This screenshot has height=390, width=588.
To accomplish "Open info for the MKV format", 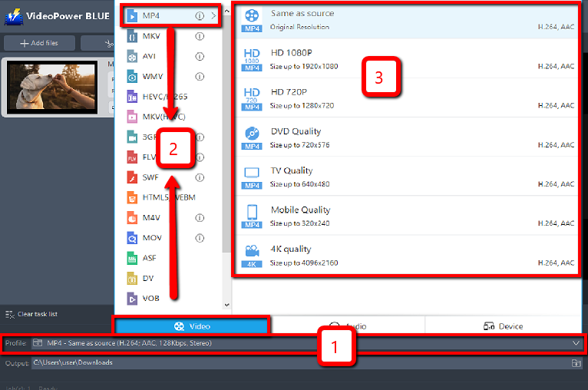I will click(200, 36).
